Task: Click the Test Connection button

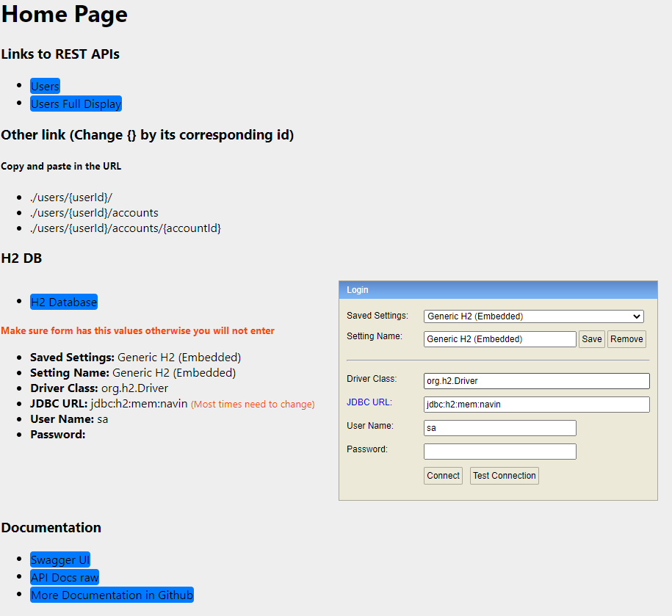Action: 505,475
